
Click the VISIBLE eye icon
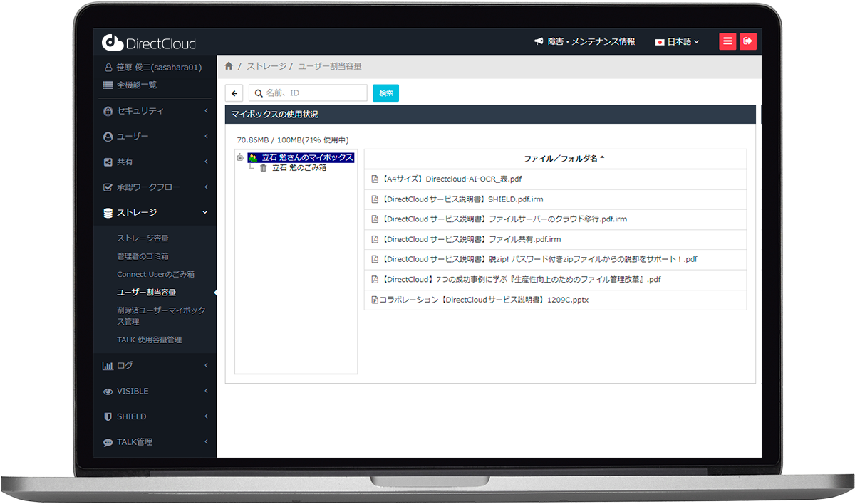[x=108, y=392]
